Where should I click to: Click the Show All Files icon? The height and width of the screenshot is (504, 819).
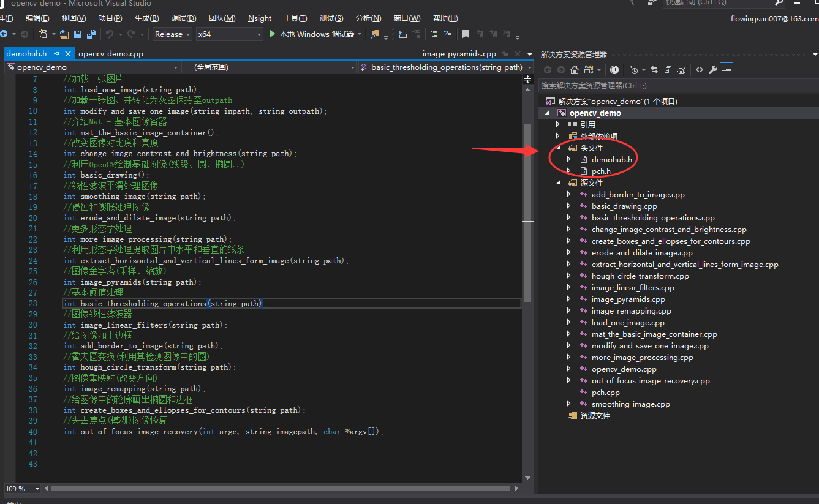click(x=681, y=70)
